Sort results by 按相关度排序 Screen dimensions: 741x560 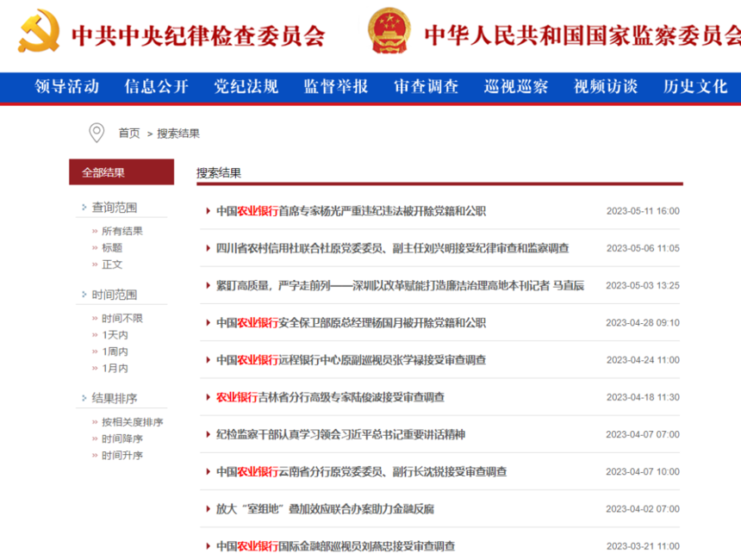(133, 422)
